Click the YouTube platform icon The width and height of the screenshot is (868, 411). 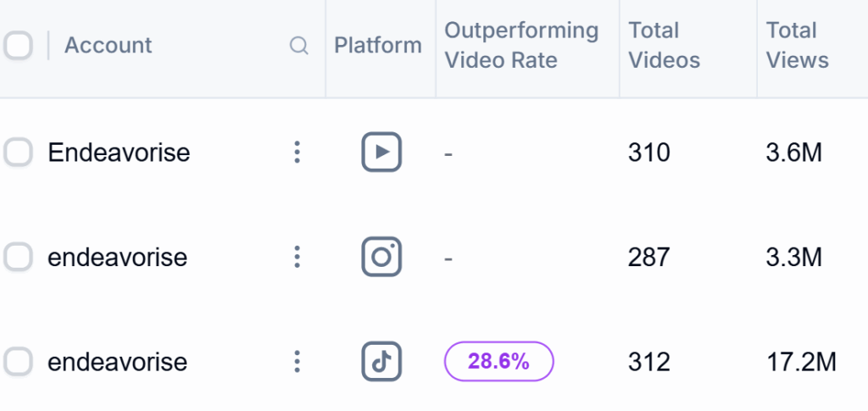(x=381, y=153)
